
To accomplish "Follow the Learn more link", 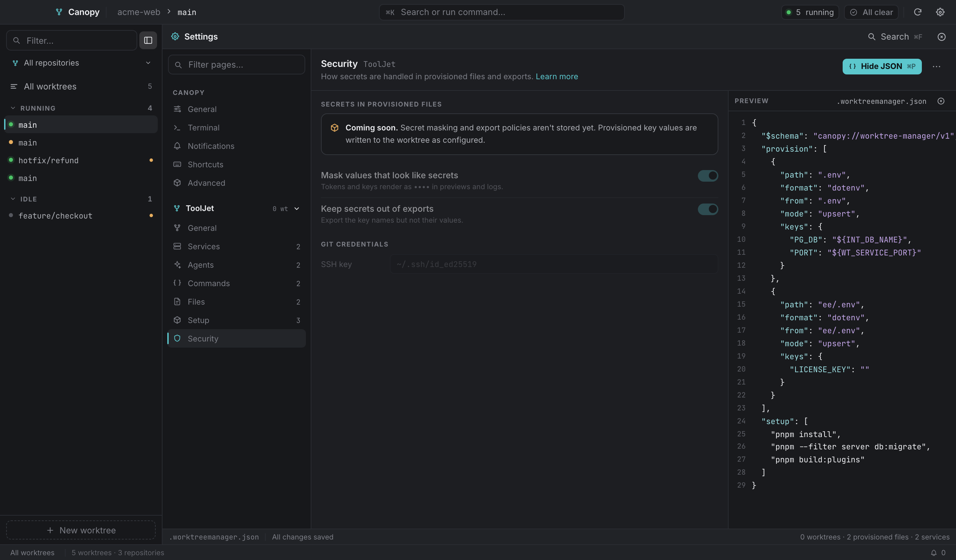I will pos(557,76).
